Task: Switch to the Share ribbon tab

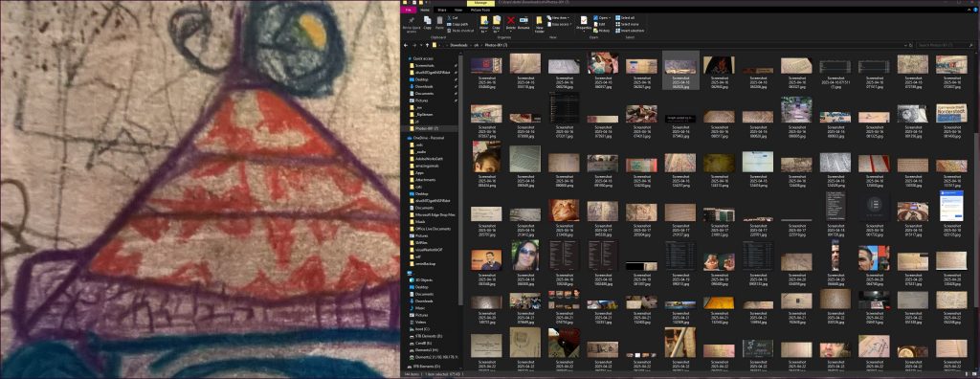Action: coord(442,10)
